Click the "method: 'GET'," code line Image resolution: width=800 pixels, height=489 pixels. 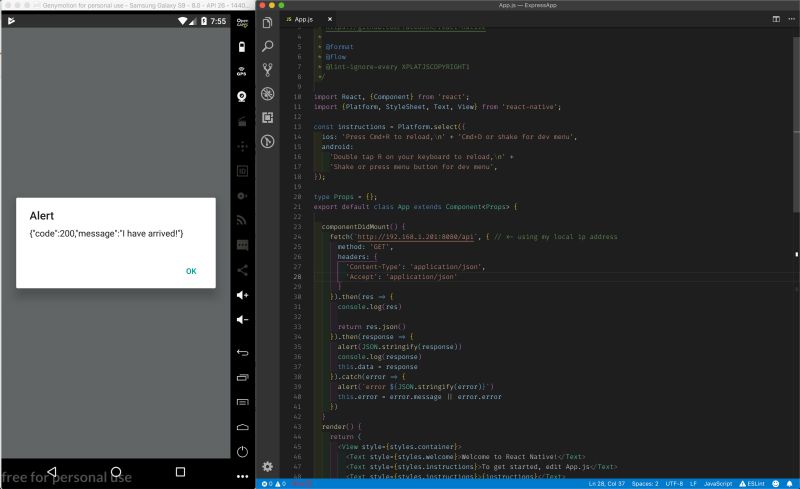[x=365, y=247]
